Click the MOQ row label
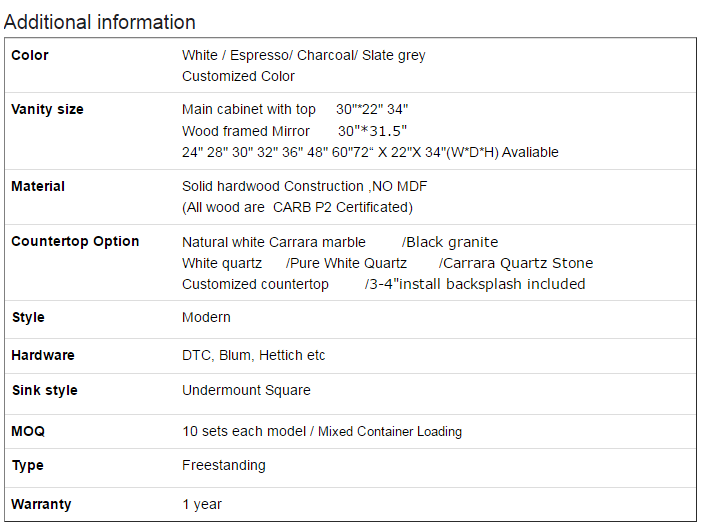Screen dimensions: 706x531 (28, 431)
